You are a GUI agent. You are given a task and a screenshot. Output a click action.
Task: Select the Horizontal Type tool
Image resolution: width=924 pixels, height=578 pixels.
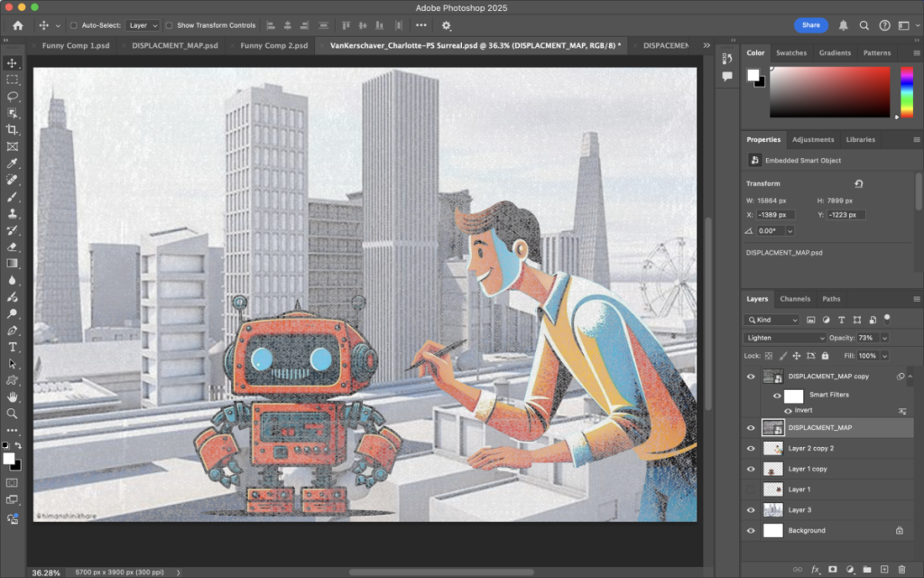[13, 347]
